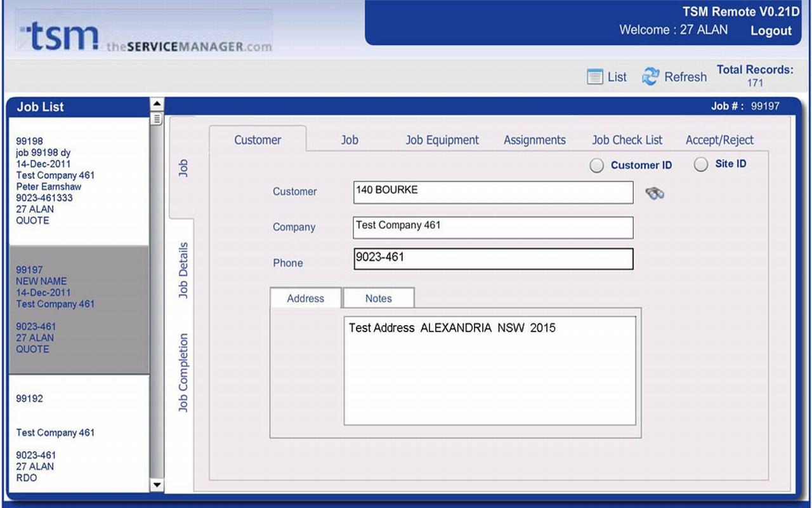
Task: Select the vertical Job side tab
Action: [x=183, y=168]
